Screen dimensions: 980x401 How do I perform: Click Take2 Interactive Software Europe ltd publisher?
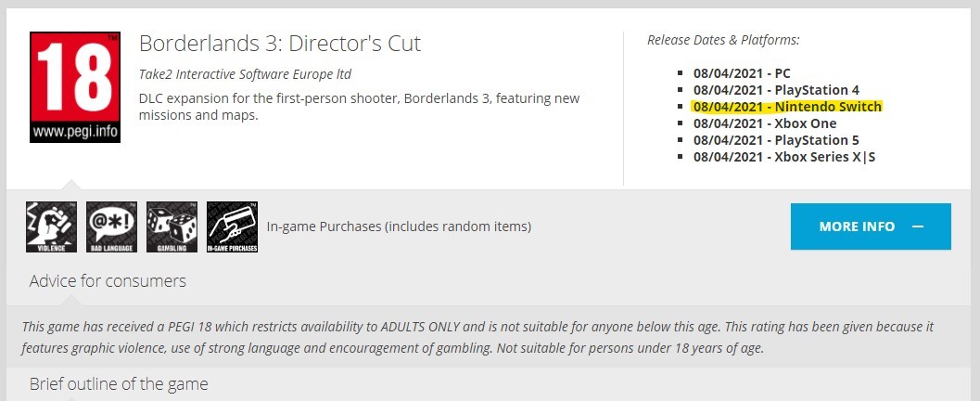pos(245,74)
